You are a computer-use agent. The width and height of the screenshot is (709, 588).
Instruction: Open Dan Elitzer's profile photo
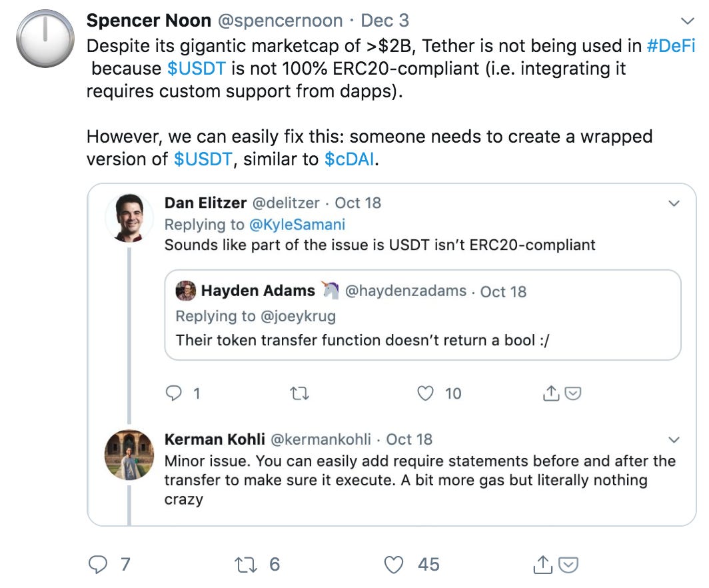[130, 217]
